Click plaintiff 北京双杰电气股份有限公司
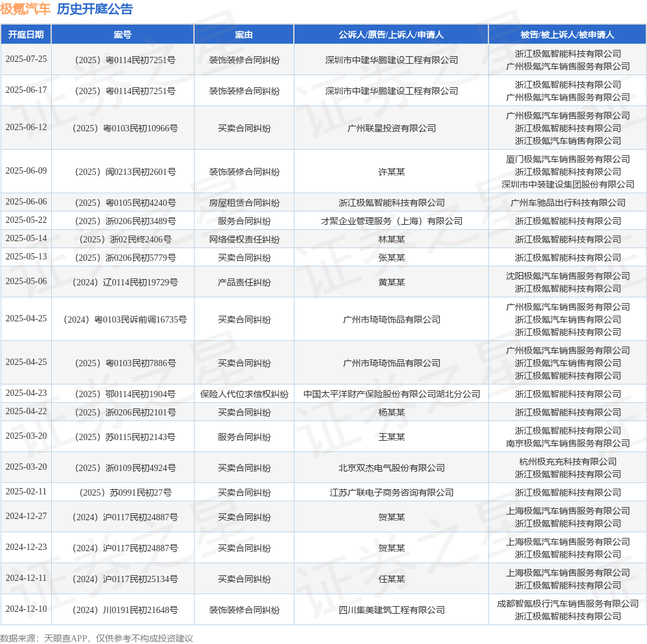 [392, 468]
